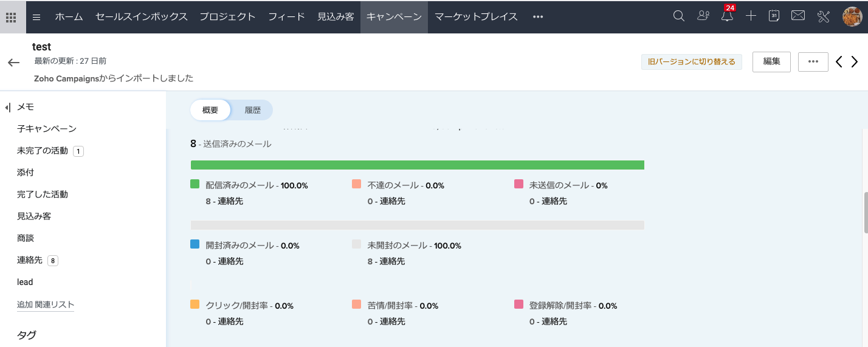Switch to the 履歴 toggle view
Image resolution: width=868 pixels, height=347 pixels.
252,110
